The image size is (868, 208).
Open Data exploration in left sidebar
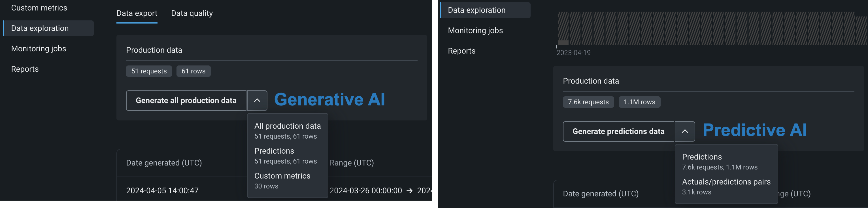(40, 28)
